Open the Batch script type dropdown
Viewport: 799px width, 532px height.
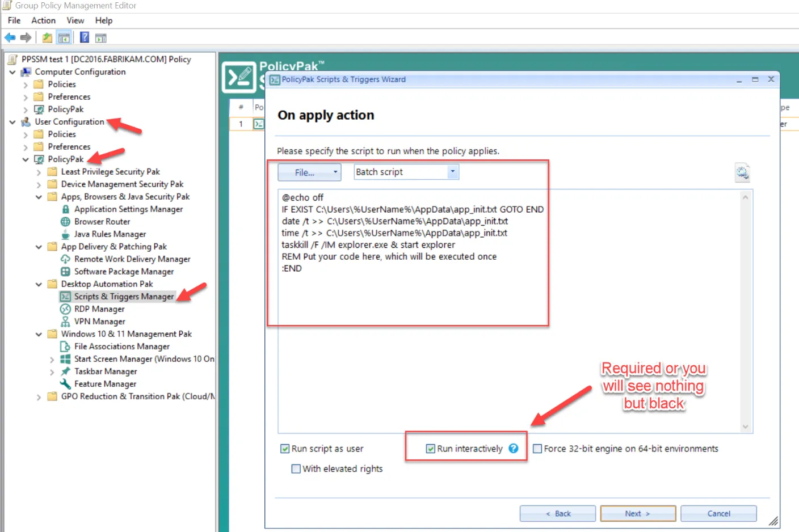(x=452, y=172)
